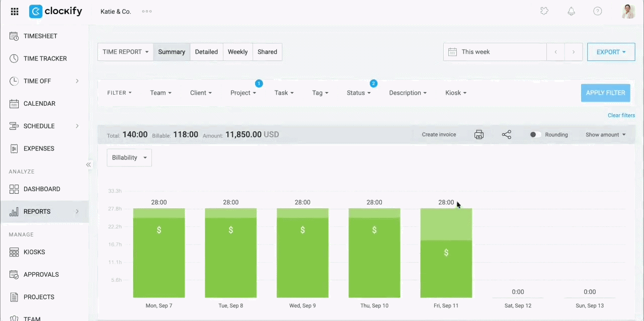Click the Clear filters link
644x321 pixels.
[x=621, y=115]
